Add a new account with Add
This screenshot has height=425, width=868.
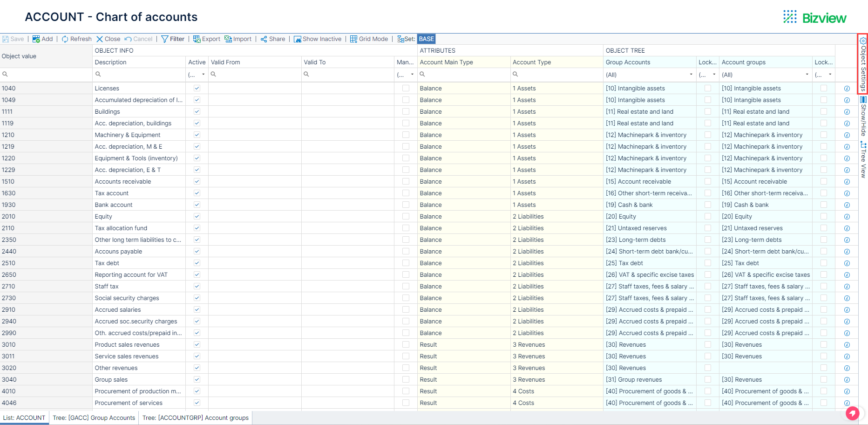click(42, 39)
